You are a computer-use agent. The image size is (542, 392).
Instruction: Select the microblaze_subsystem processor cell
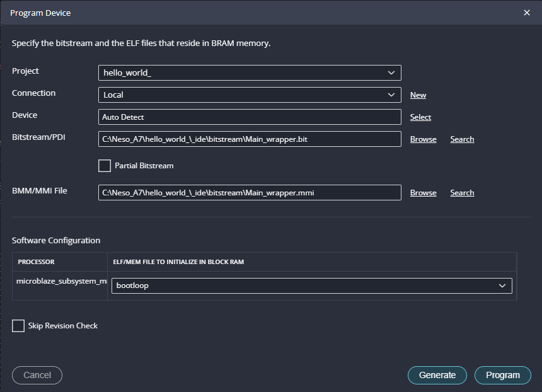tap(61, 281)
